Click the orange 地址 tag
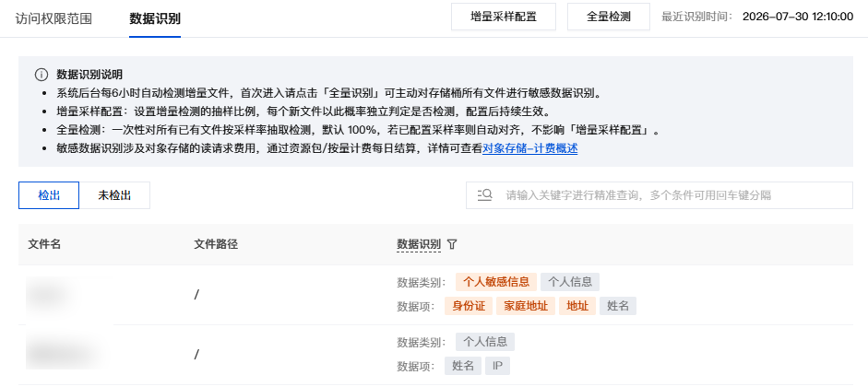This screenshot has width=868, height=387. [x=577, y=306]
